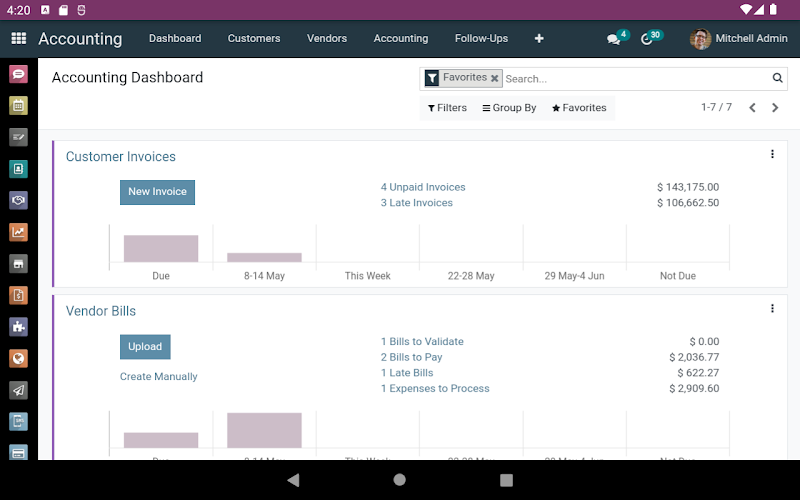The image size is (800, 500).
Task: Open Website globe app in sidebar
Action: tap(18, 359)
